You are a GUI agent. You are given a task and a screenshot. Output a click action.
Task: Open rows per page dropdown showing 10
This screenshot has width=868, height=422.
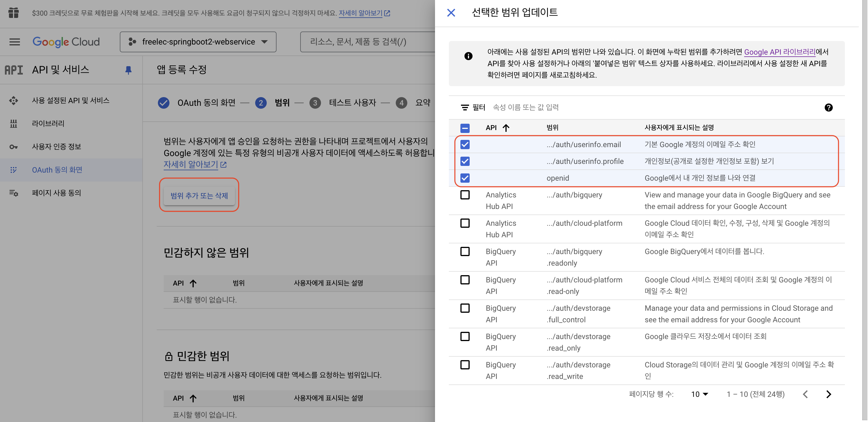coord(699,394)
